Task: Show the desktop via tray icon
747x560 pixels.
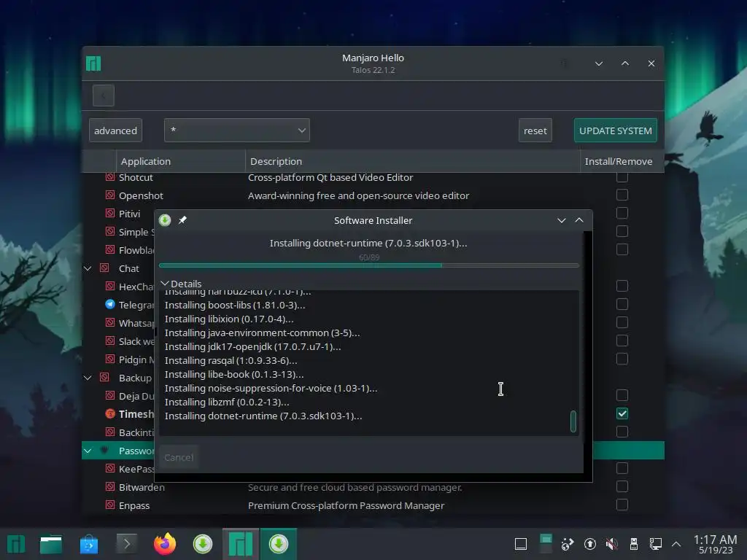Action: point(521,544)
